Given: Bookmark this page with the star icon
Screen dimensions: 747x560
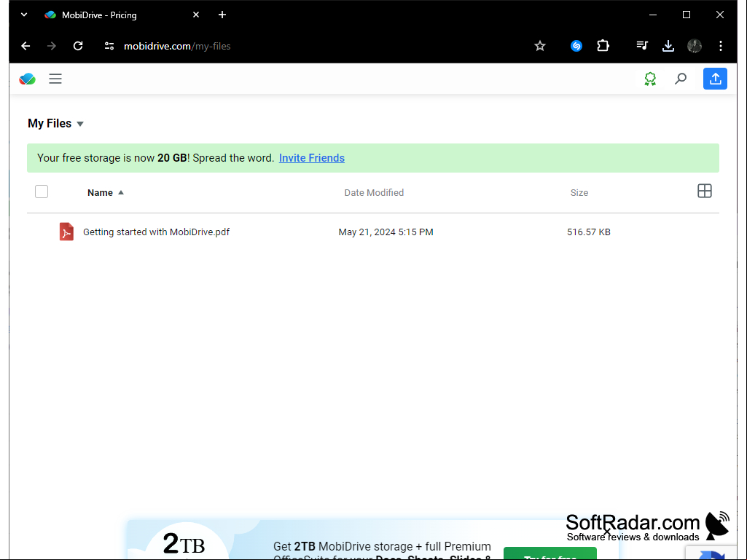Looking at the screenshot, I should (540, 46).
